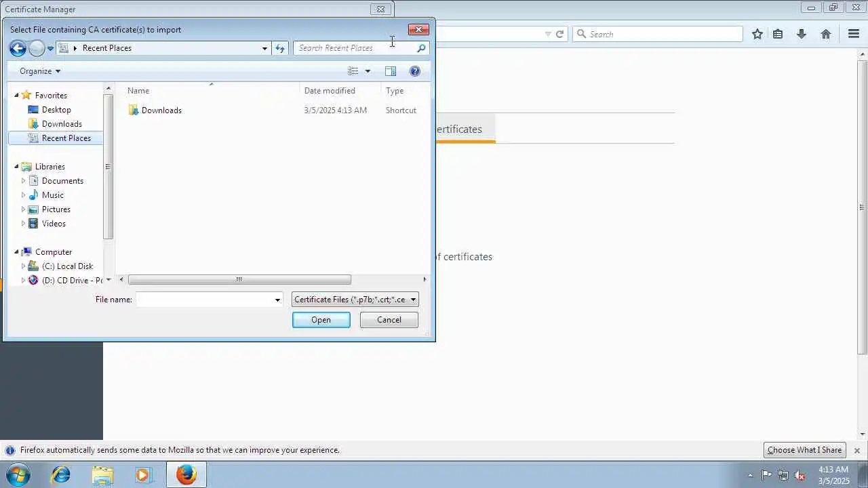Show hidden tray icons

(750, 475)
